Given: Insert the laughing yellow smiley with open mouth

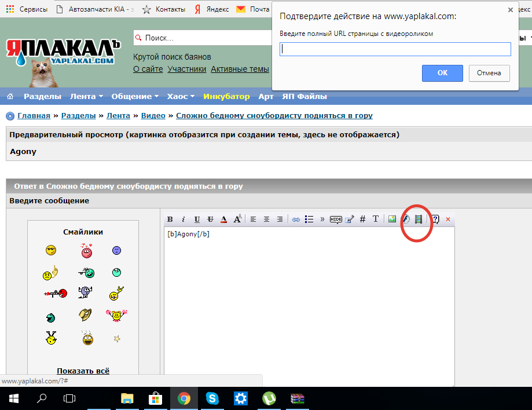Looking at the screenshot, I should point(87,338).
